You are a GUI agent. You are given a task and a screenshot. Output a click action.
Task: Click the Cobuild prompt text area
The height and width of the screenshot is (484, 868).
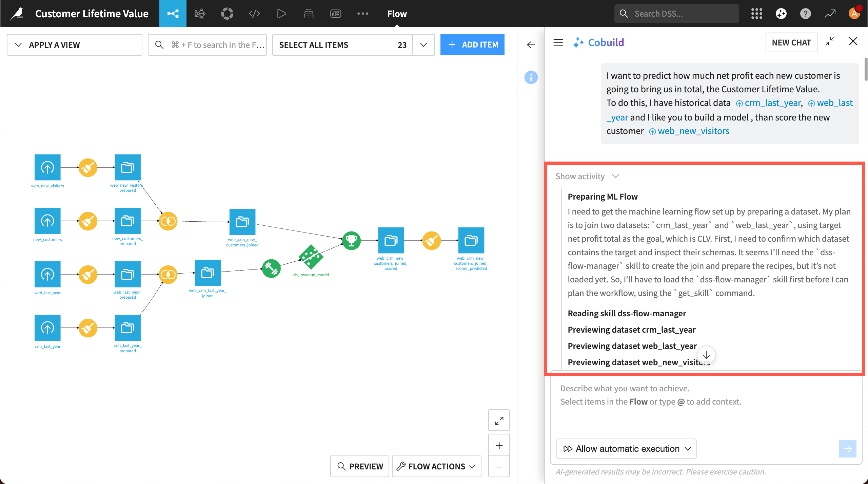point(706,404)
